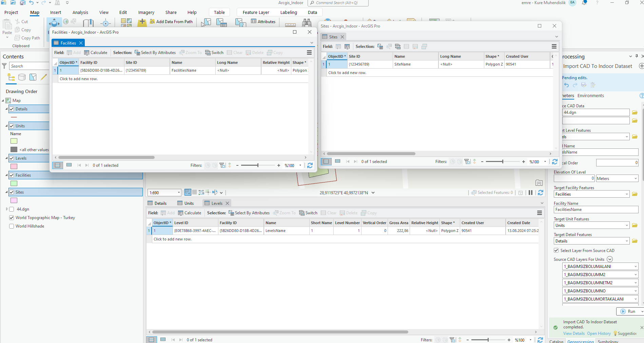Open Target Detail Features dropdown
The width and height of the screenshot is (644, 343).
(x=627, y=241)
